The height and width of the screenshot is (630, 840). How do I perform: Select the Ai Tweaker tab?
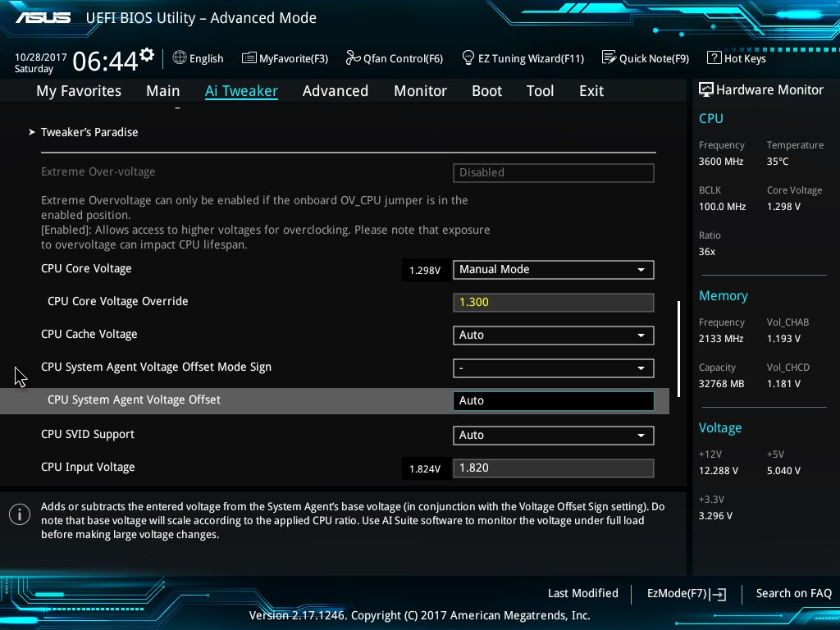coord(241,91)
